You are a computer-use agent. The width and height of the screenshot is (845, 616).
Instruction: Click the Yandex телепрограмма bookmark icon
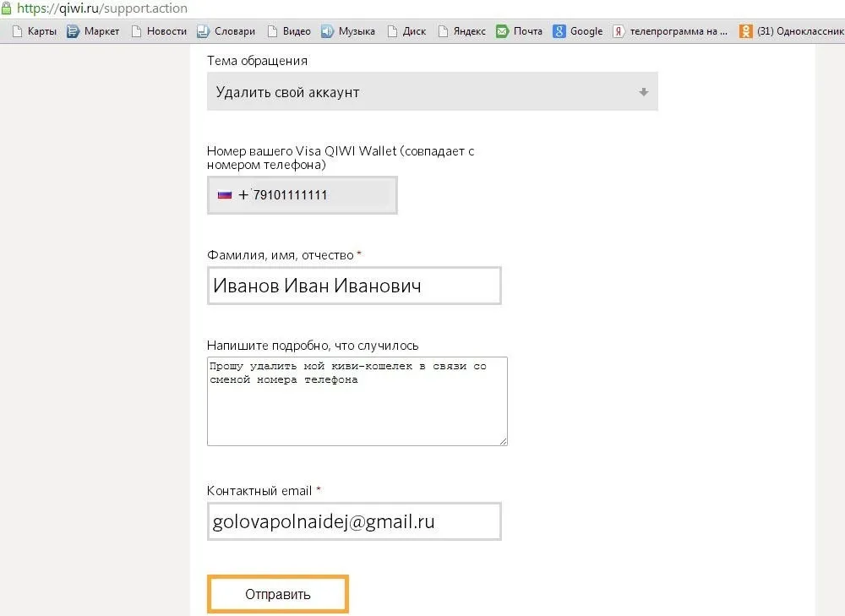pyautogui.click(x=619, y=31)
